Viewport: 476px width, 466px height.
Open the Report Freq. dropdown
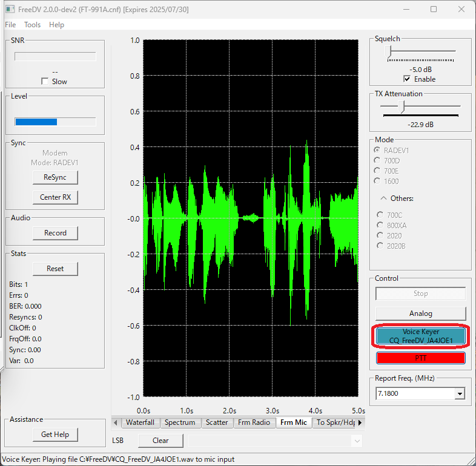(x=460, y=394)
